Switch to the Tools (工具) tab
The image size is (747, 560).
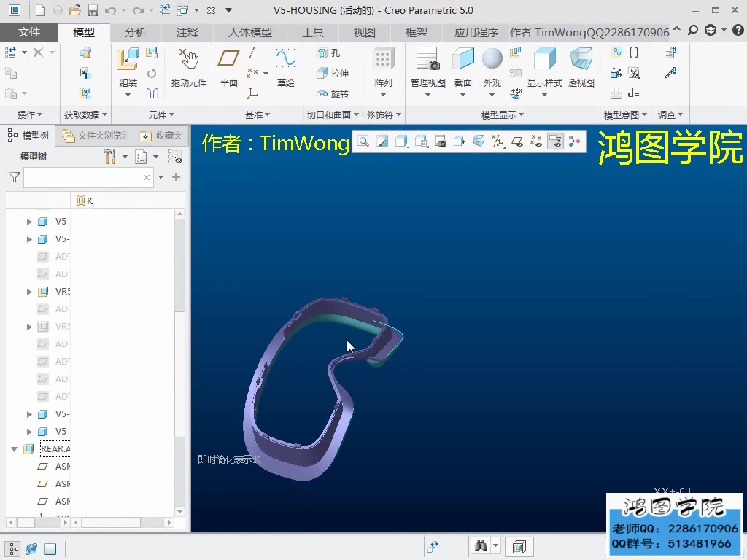pyautogui.click(x=313, y=32)
